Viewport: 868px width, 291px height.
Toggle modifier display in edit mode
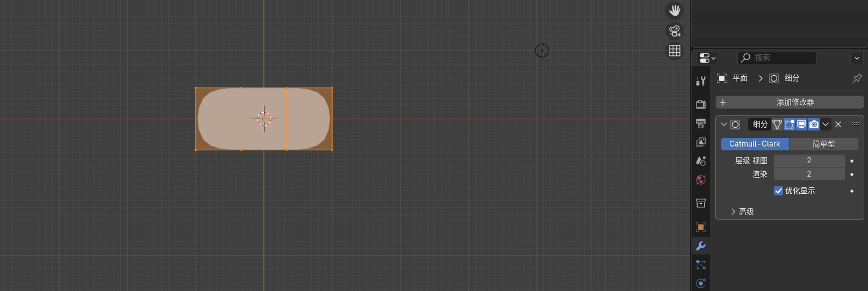coord(789,125)
